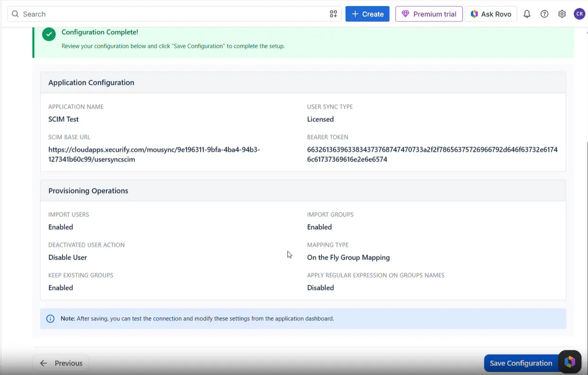Click the Note text about testing connection
Image resolution: width=588 pixels, height=375 pixels.
click(x=197, y=319)
